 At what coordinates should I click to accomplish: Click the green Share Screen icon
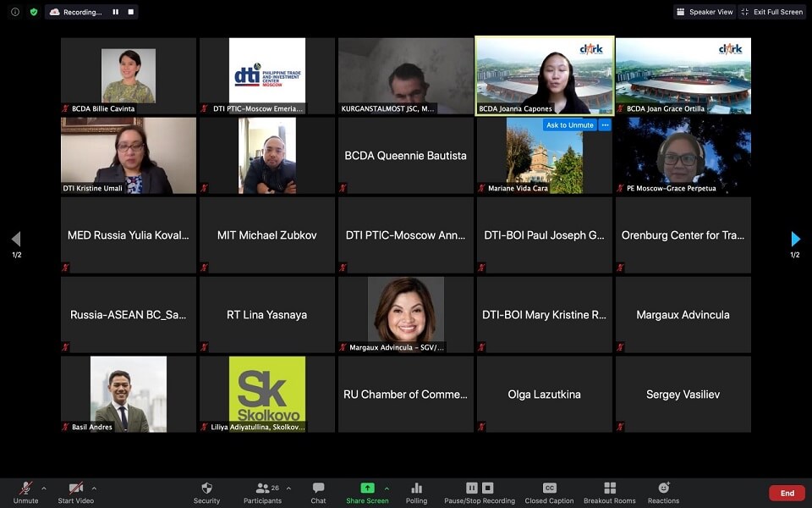(x=367, y=488)
